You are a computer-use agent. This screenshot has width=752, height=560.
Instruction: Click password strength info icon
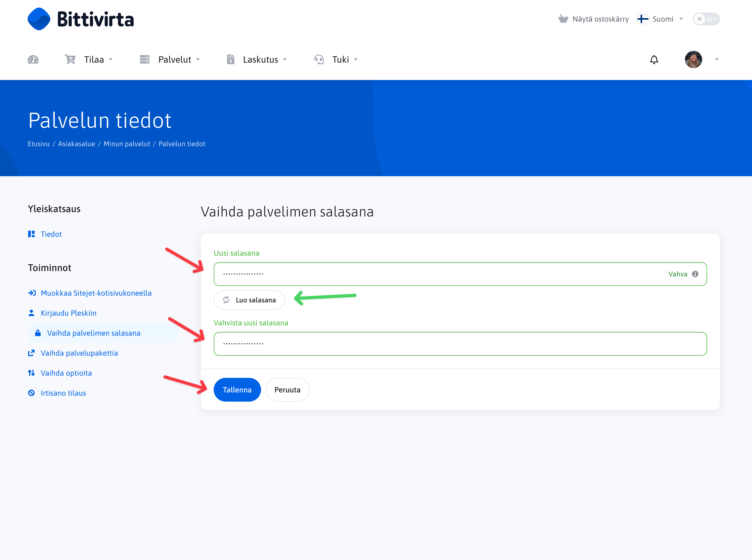click(695, 274)
